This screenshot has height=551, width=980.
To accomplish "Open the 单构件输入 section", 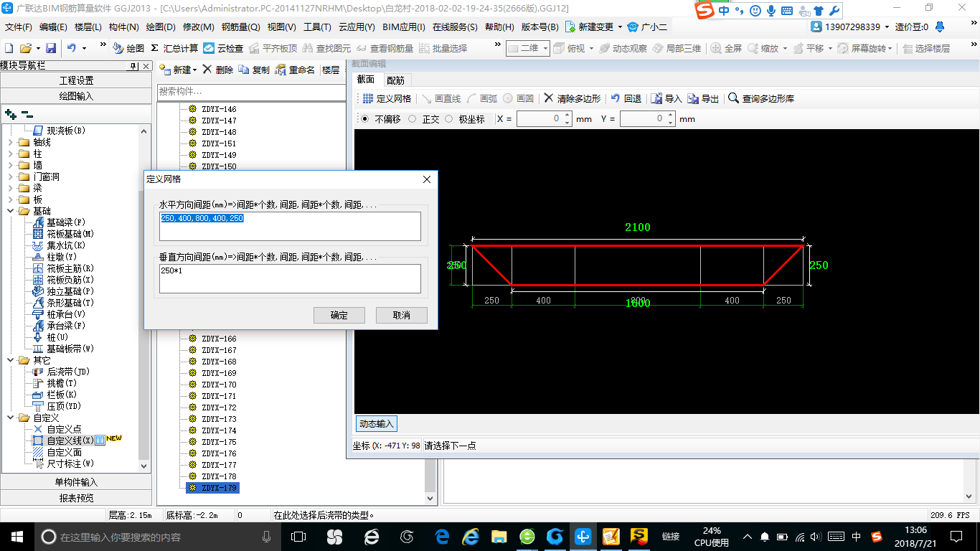I will tap(76, 482).
